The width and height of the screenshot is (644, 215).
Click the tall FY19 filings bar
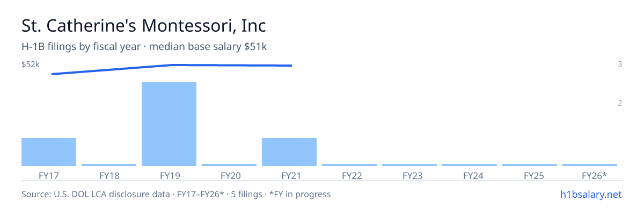click(x=169, y=124)
